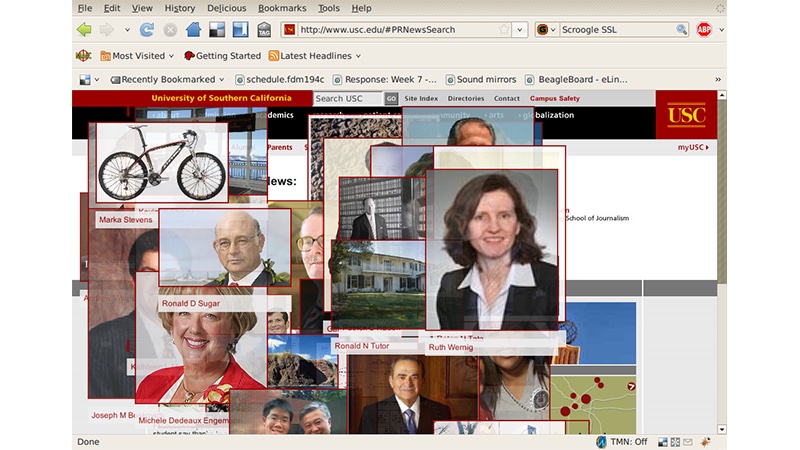The image size is (800, 450).
Task: Click the search magnifier in Scroogle box
Action: pos(682,30)
